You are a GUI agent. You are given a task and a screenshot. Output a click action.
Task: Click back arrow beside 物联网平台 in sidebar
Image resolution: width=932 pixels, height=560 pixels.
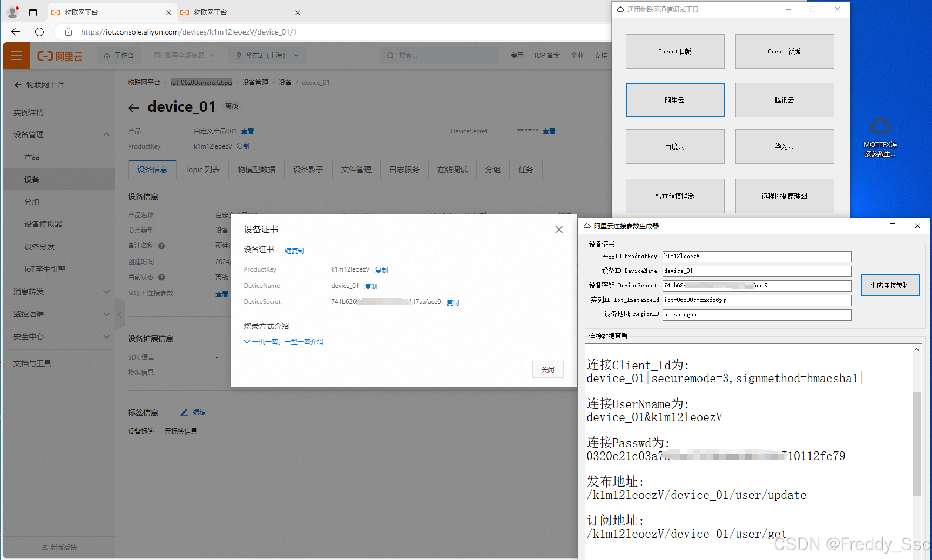pyautogui.click(x=18, y=85)
